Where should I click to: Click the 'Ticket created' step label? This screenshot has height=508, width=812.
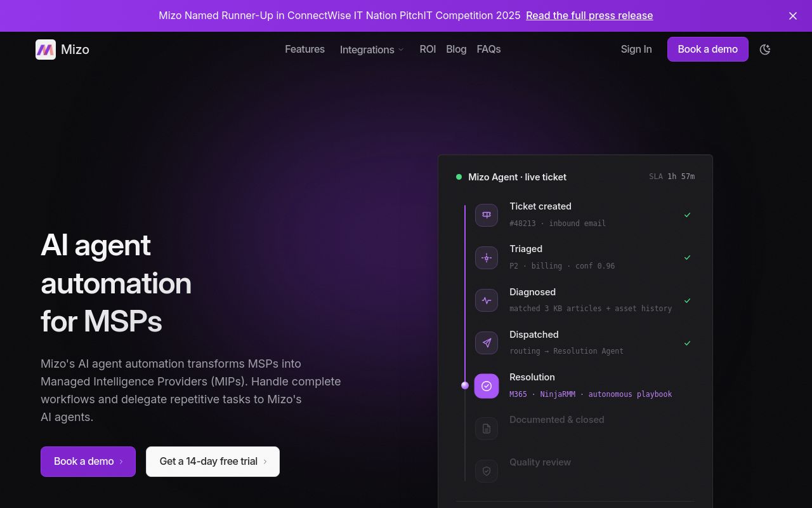[540, 206]
